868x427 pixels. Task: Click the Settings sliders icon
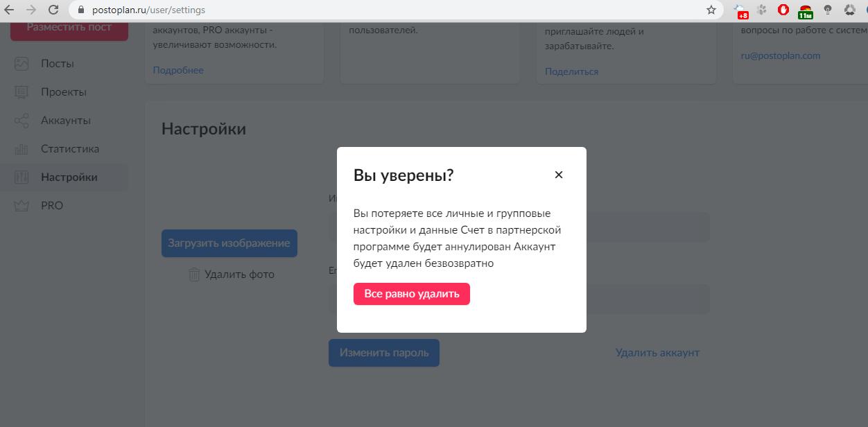21,177
